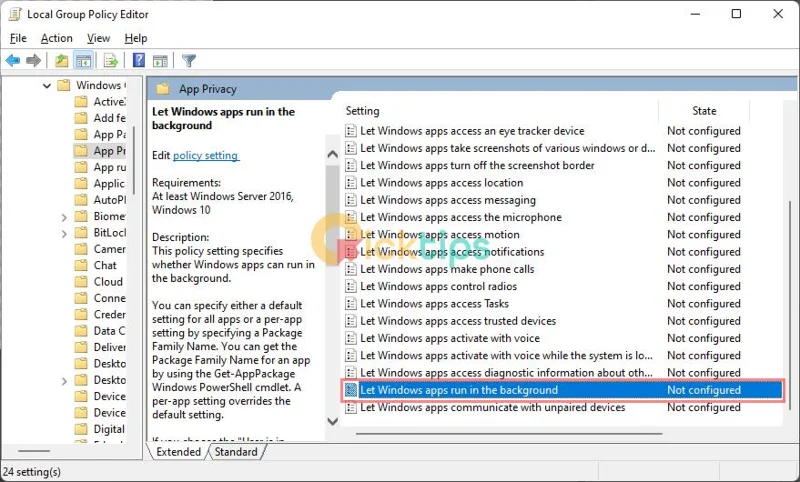Viewport: 800px width, 482px height.
Task: Collapse the Windows Components tree node
Action: coord(47,86)
